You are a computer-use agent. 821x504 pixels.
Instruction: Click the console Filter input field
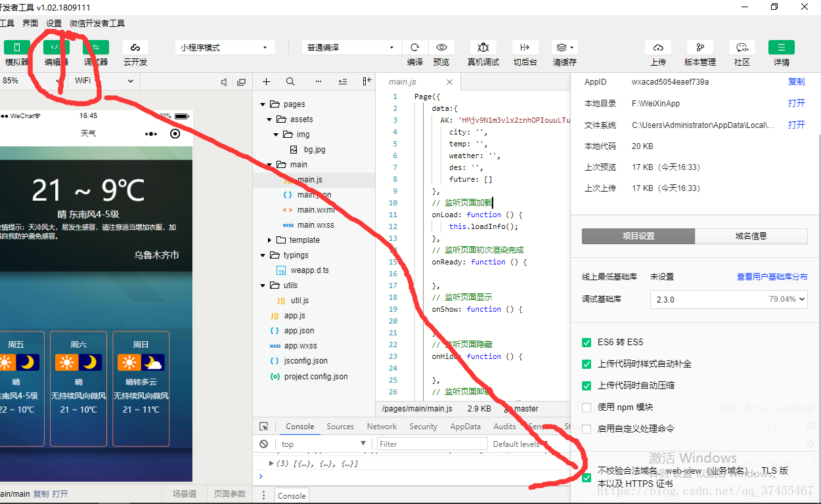432,444
